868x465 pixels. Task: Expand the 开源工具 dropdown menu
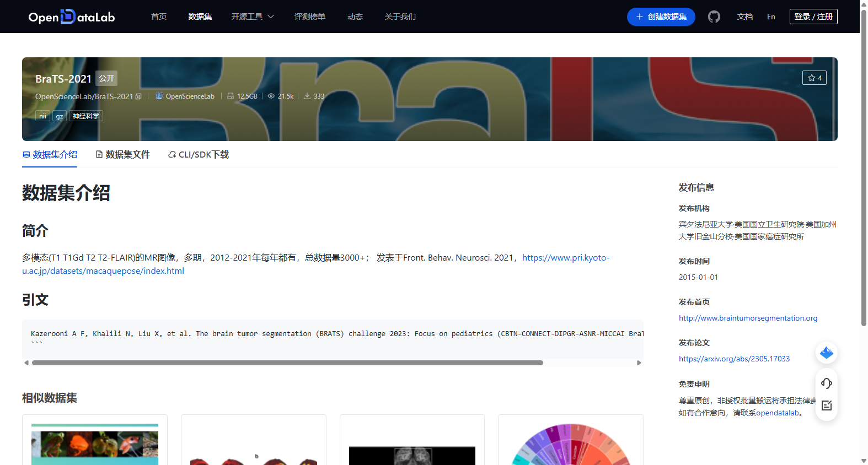(x=253, y=17)
